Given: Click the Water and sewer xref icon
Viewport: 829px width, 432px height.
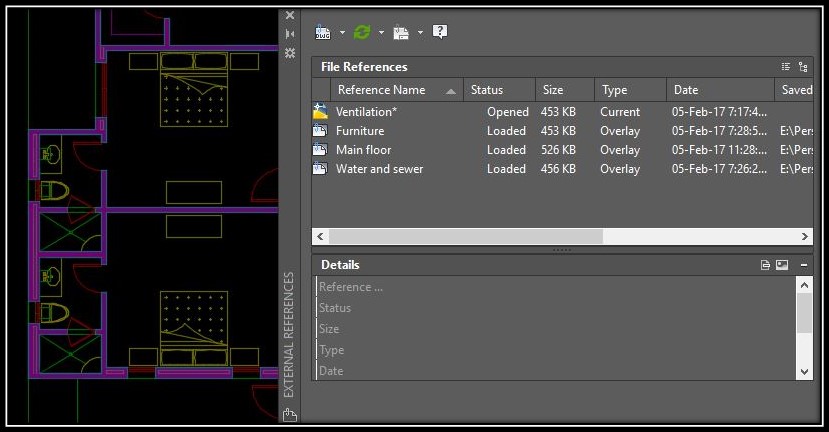Looking at the screenshot, I should [x=320, y=168].
